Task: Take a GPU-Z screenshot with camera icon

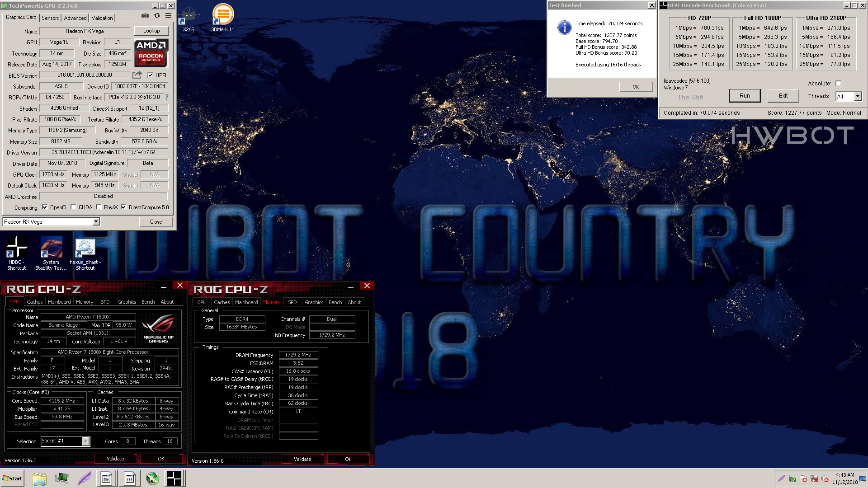Action: (145, 16)
